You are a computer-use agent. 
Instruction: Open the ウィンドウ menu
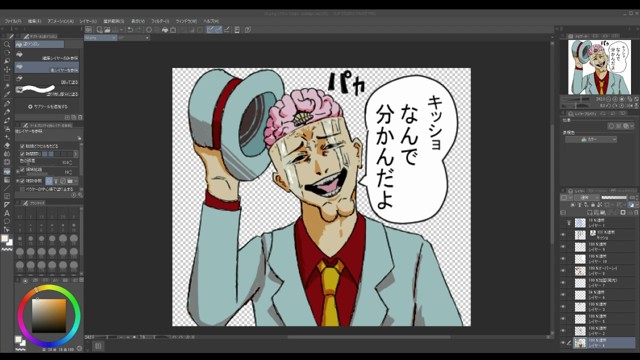(186, 21)
